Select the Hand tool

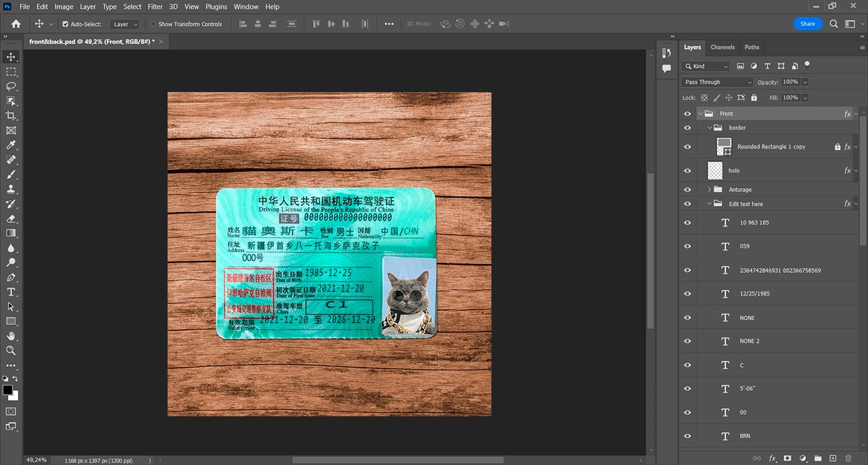pyautogui.click(x=11, y=336)
